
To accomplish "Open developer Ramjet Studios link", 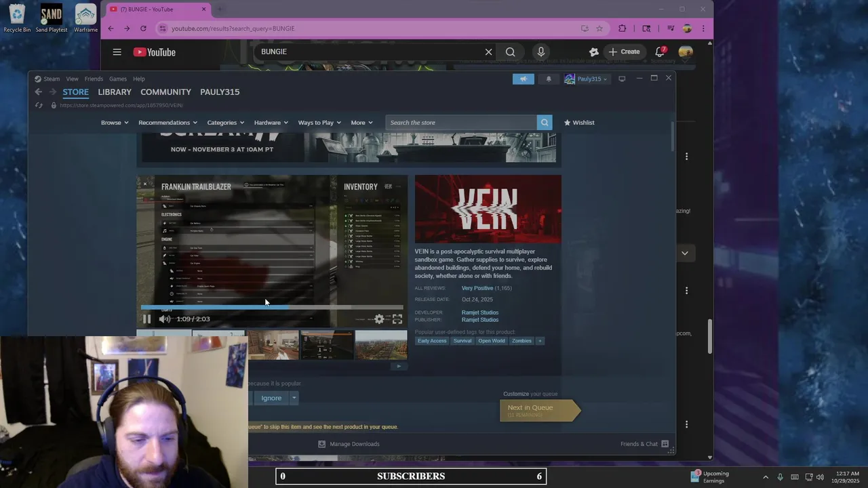I will 480,312.
